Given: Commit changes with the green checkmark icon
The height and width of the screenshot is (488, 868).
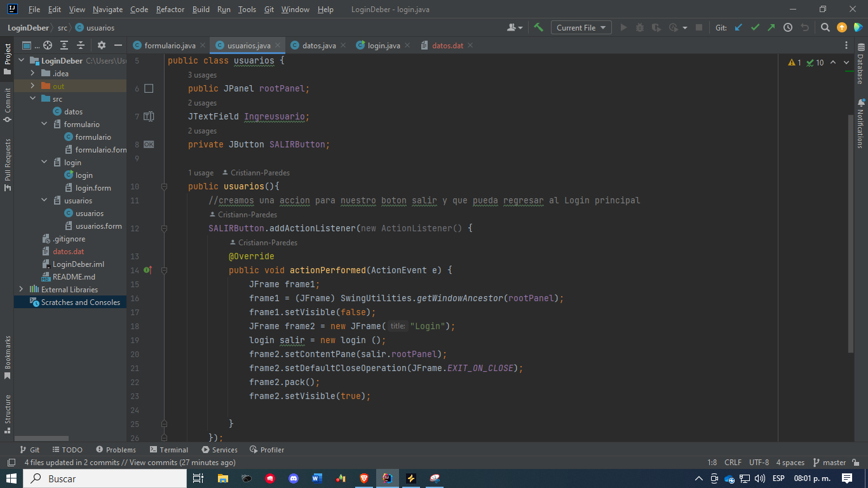Looking at the screenshot, I should 756,27.
